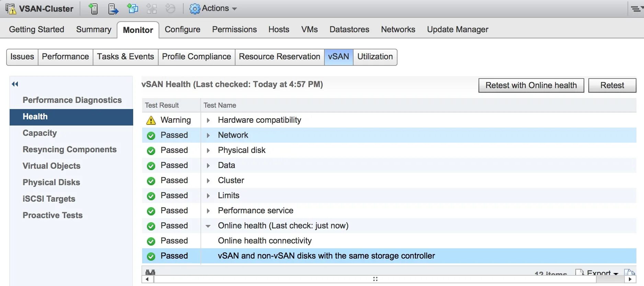Expand the Data test group
The image size is (644, 286).
[208, 166]
